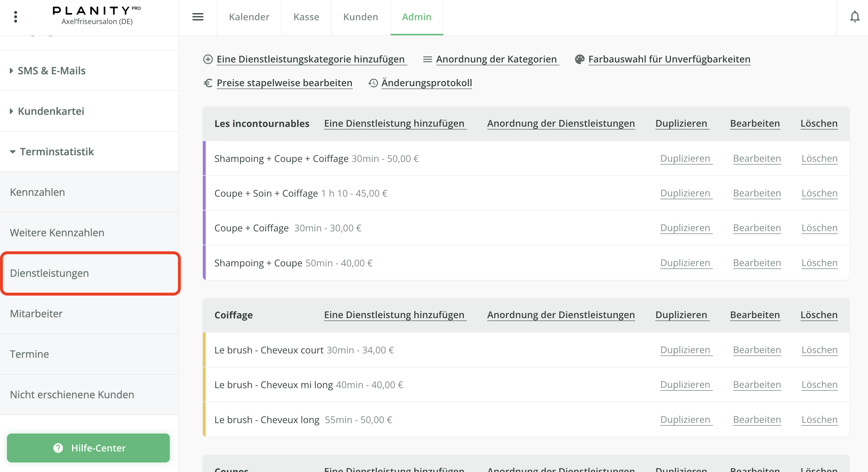Open the change log via the history icon
The width and height of the screenshot is (868, 472).
point(373,83)
